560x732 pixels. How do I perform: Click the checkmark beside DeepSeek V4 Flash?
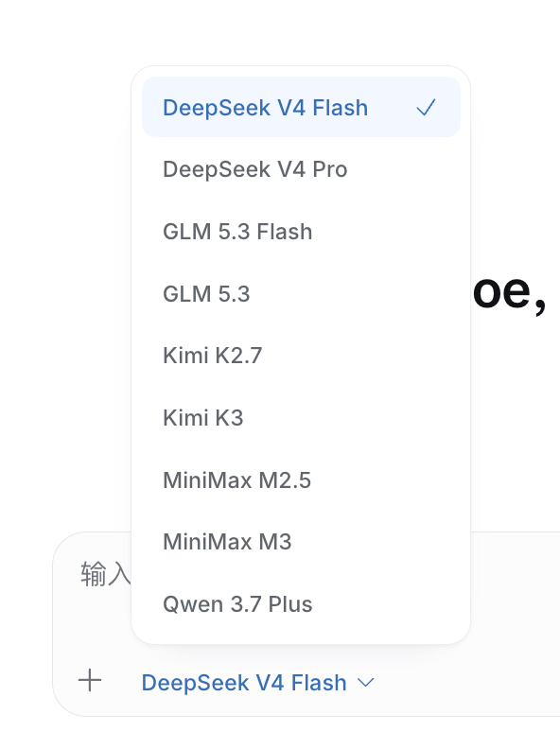pos(426,108)
